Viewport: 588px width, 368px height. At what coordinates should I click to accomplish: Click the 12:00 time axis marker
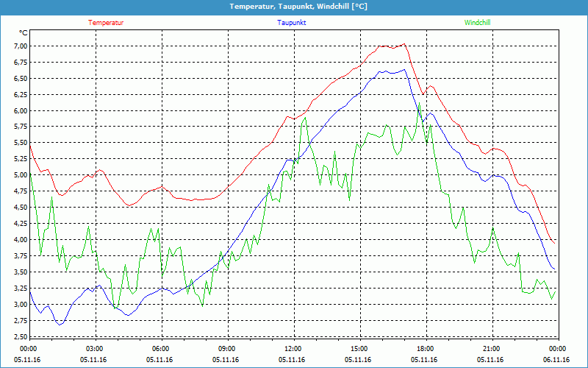[293, 349]
